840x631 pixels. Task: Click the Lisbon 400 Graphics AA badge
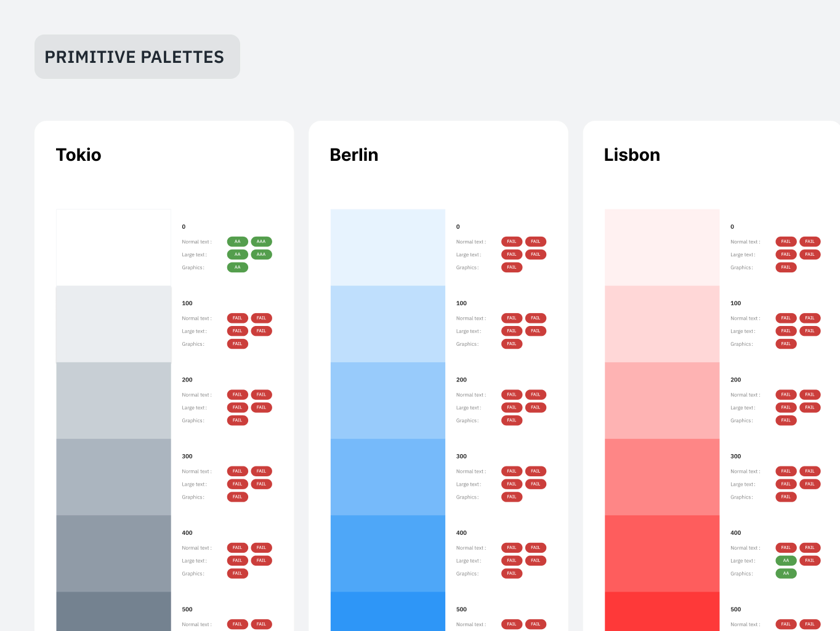point(786,574)
